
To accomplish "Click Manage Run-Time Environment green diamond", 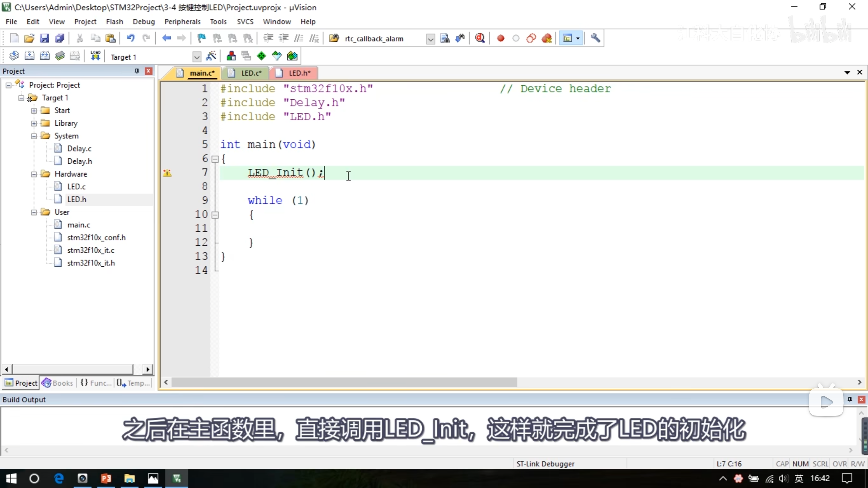I will [261, 56].
